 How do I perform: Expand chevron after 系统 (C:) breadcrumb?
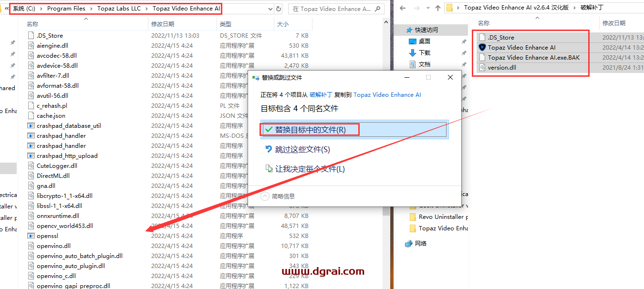(42, 9)
